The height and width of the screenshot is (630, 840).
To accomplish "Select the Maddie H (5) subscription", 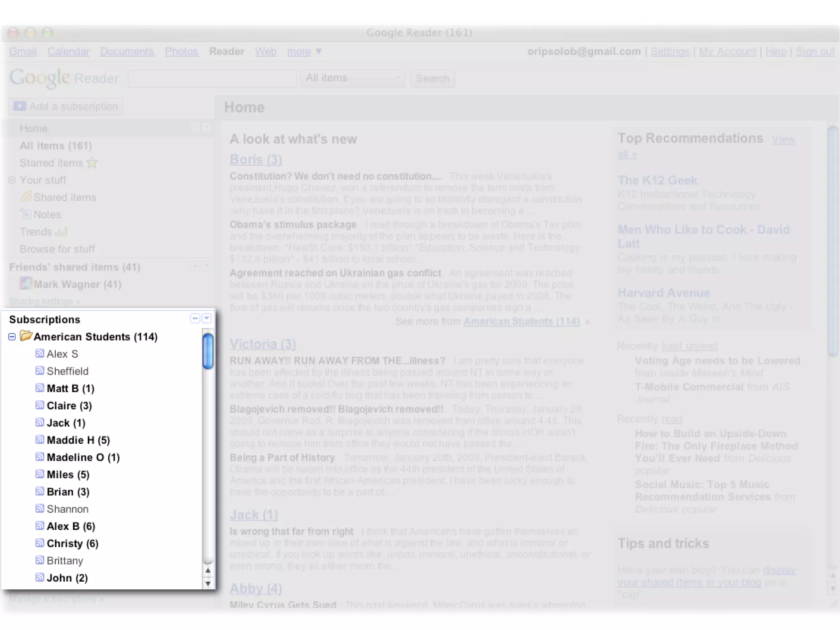I will [x=78, y=440].
